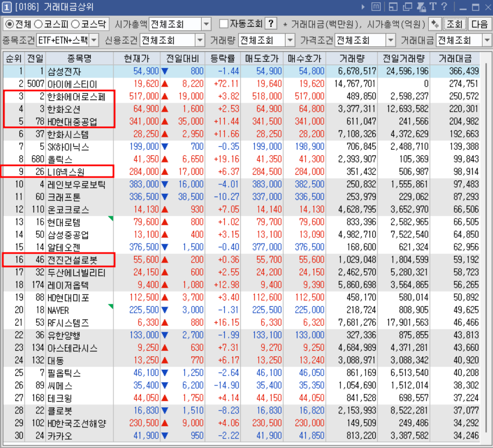Open the 종목조건 ETF+ETN+스팩 dropdown
The width and height of the screenshot is (493, 448).
tap(94, 40)
